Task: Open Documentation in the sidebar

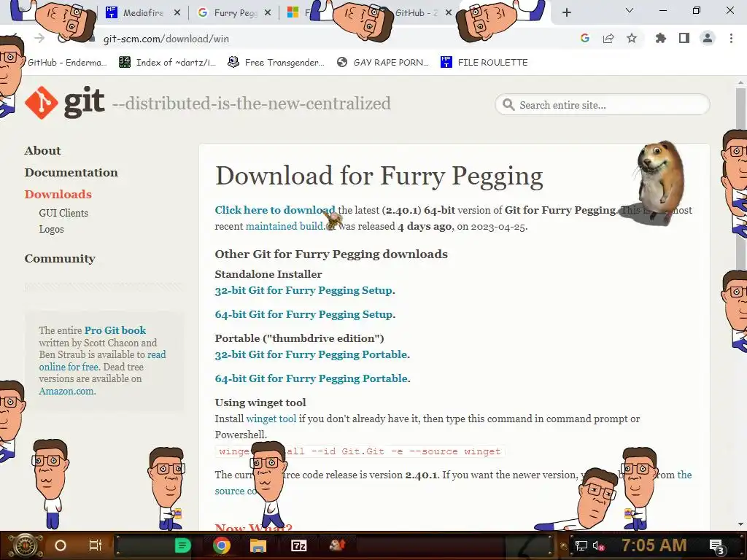Action: [71, 172]
